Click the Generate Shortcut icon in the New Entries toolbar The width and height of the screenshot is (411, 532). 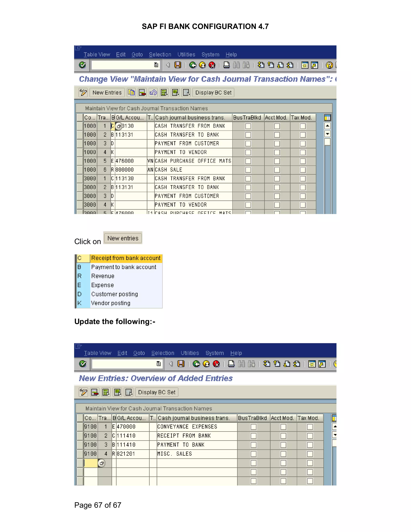pos(322,364)
